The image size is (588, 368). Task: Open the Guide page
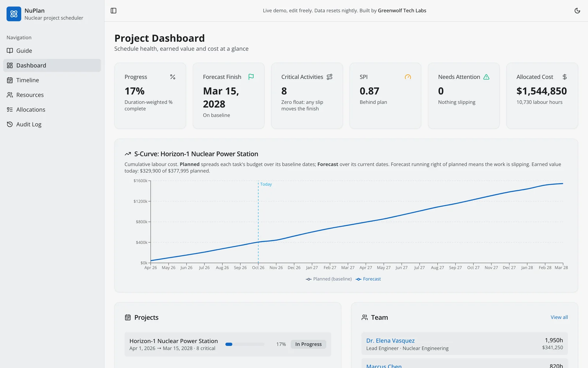(52, 51)
